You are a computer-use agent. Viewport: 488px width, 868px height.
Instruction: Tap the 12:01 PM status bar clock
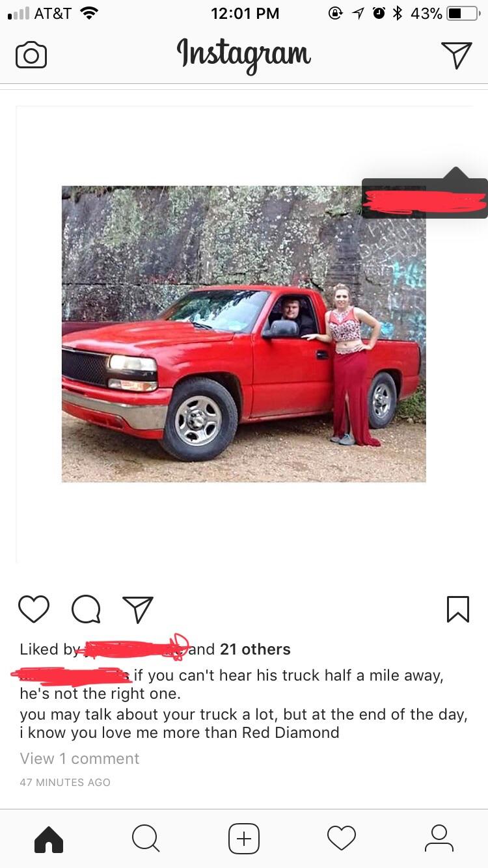(x=245, y=14)
